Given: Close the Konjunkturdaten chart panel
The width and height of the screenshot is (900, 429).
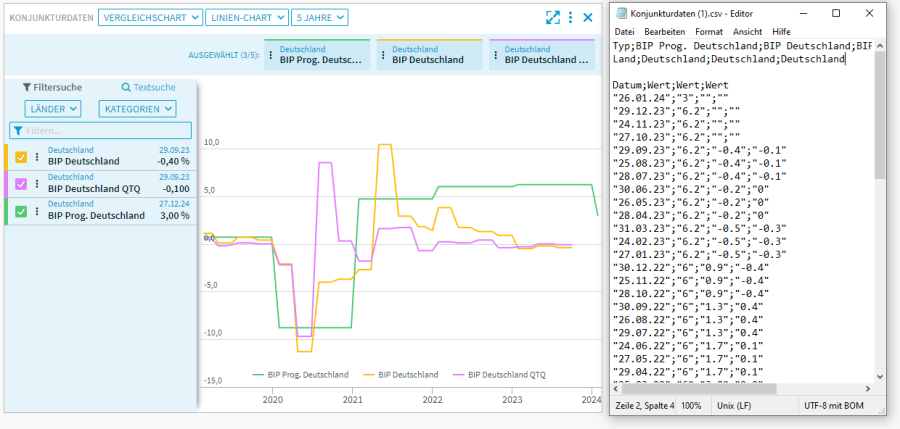Looking at the screenshot, I should [x=588, y=17].
